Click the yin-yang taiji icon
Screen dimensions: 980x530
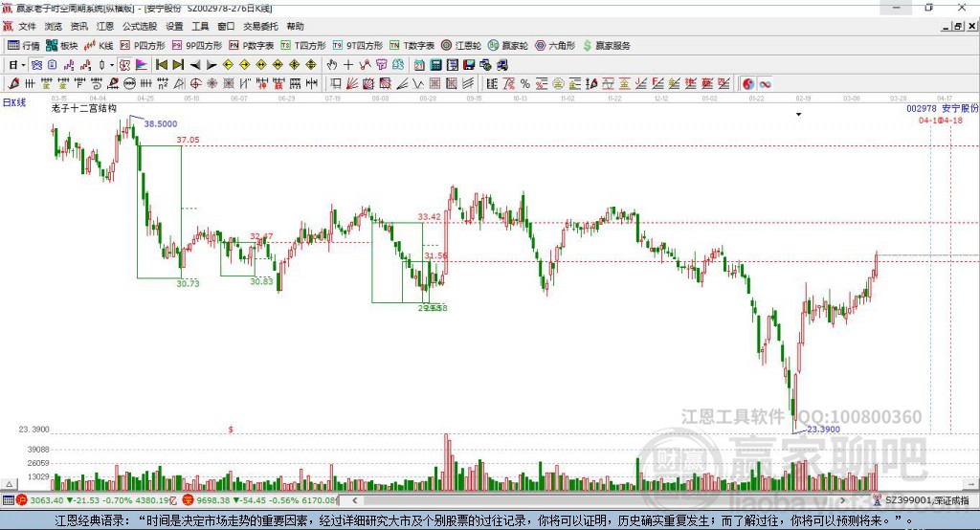click(x=748, y=83)
